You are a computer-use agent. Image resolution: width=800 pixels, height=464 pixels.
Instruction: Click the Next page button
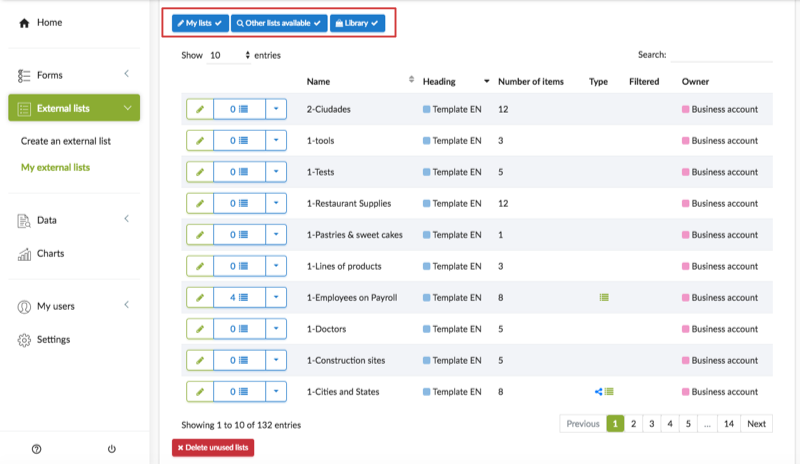pos(756,424)
